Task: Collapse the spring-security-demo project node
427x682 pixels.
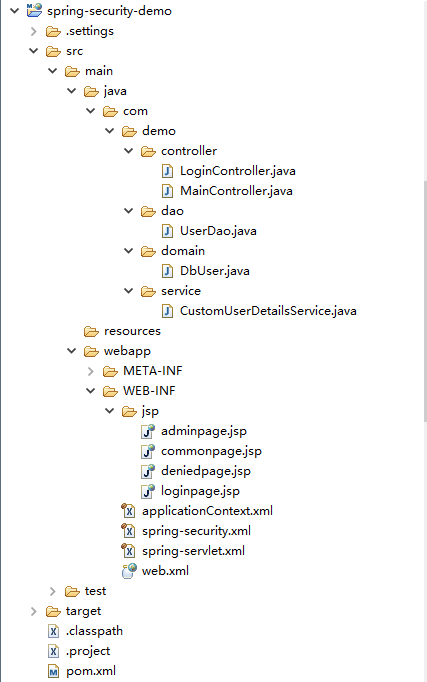Action: (x=15, y=10)
